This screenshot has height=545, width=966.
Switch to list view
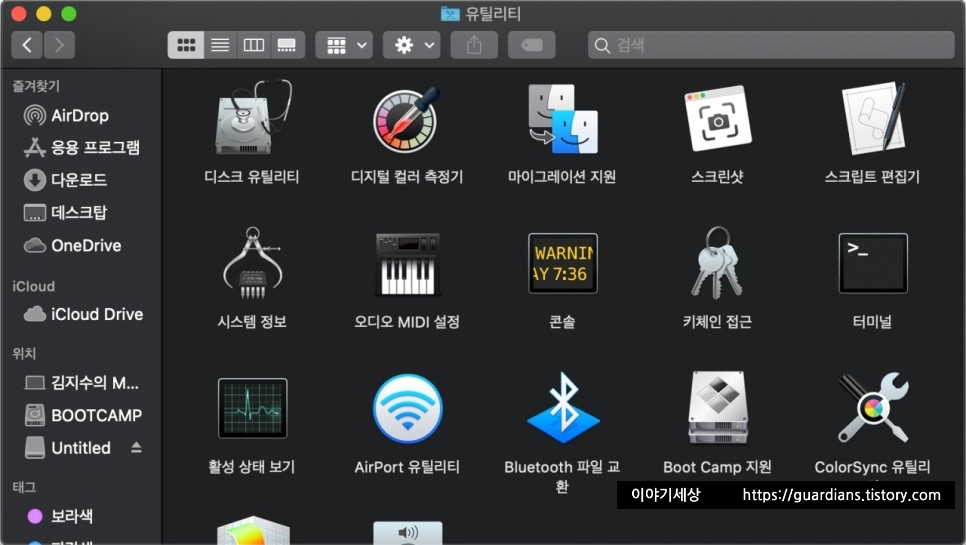pyautogui.click(x=220, y=45)
